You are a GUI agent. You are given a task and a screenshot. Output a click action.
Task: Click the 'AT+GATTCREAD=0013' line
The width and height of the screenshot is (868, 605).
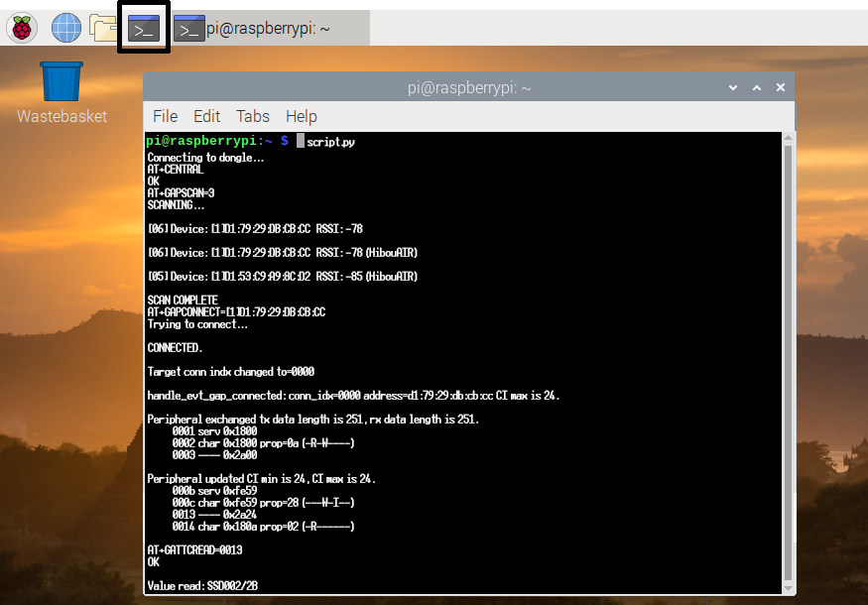tap(194, 550)
